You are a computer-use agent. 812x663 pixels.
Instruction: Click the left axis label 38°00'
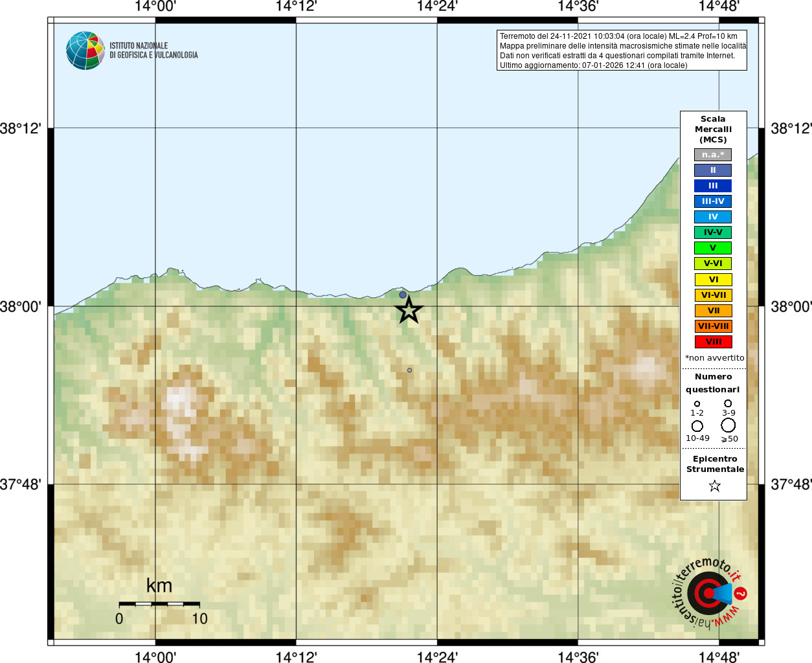[21, 306]
